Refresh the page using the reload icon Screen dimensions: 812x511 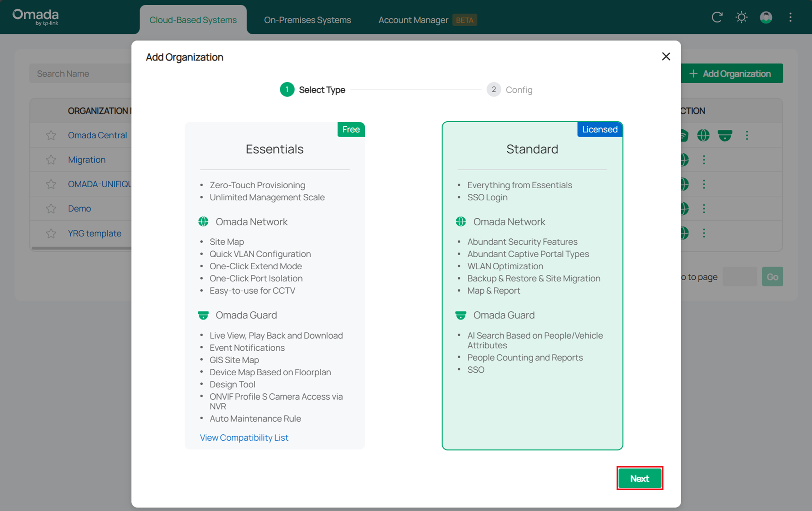(717, 17)
